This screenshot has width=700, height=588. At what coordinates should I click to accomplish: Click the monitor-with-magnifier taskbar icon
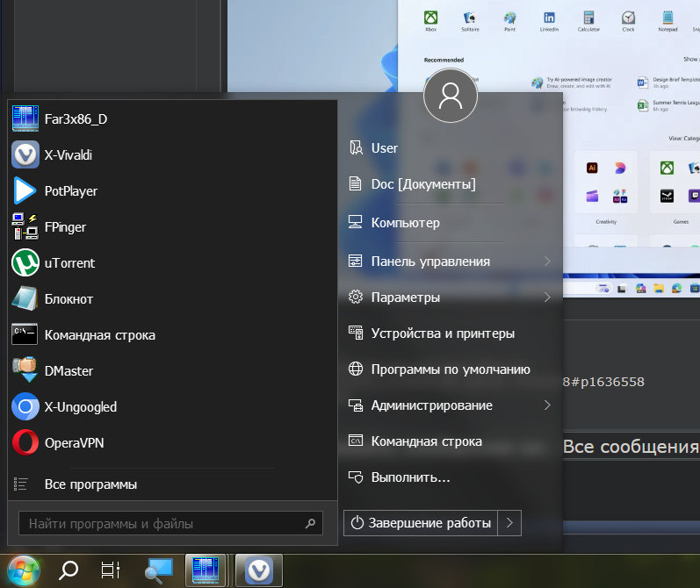coord(159,570)
